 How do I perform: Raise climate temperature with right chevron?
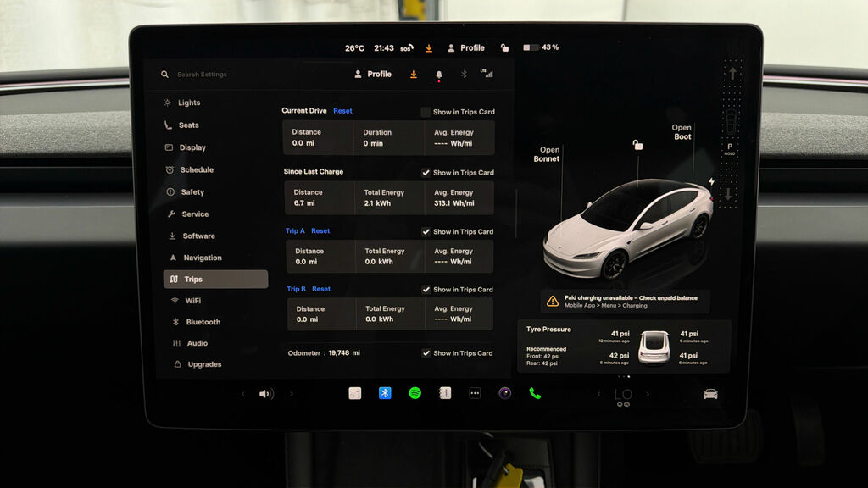648,394
